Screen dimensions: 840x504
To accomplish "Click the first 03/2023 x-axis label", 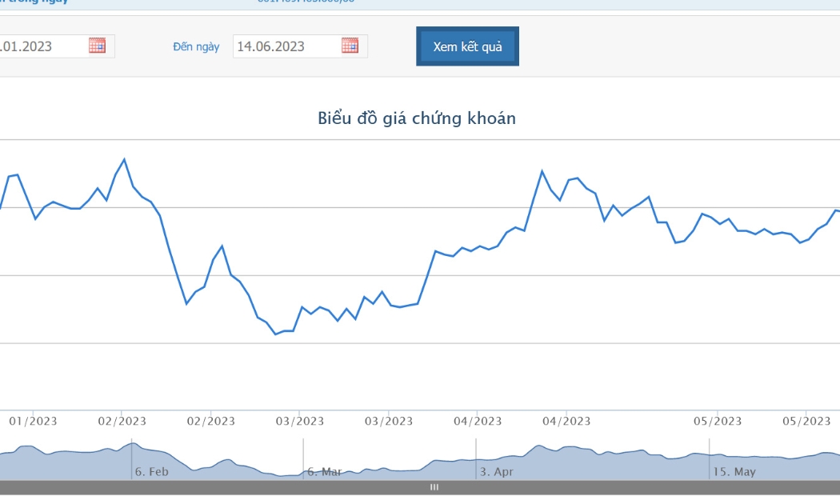I will point(300,422).
